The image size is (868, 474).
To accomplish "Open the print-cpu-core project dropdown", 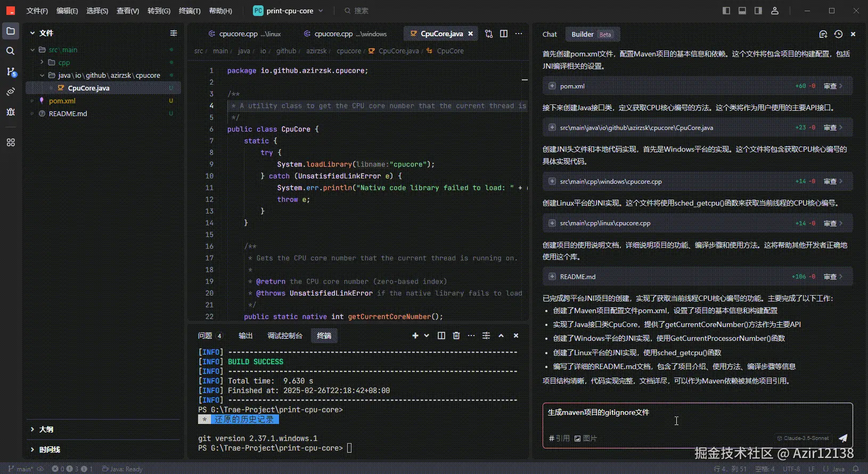I will [x=288, y=11].
